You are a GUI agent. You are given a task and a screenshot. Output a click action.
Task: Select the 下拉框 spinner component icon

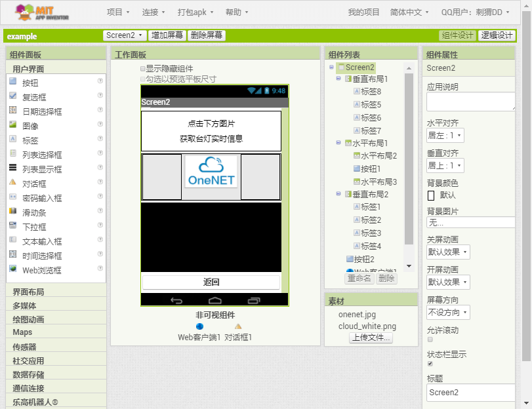pos(13,225)
